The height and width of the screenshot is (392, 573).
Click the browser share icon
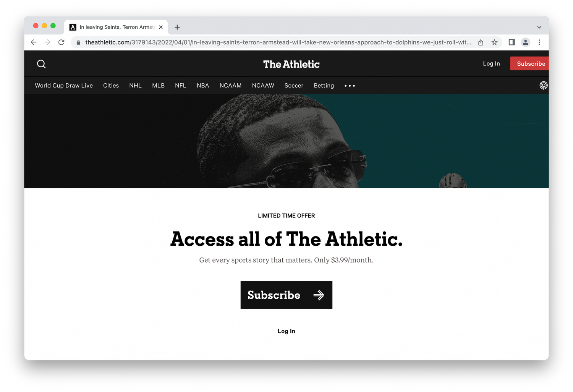(x=481, y=42)
